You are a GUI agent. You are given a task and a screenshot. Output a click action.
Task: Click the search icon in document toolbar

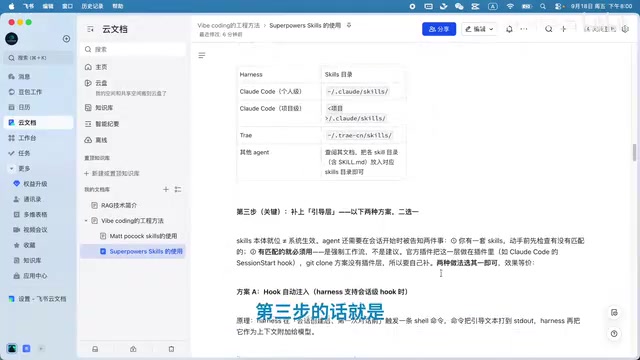pos(549,29)
